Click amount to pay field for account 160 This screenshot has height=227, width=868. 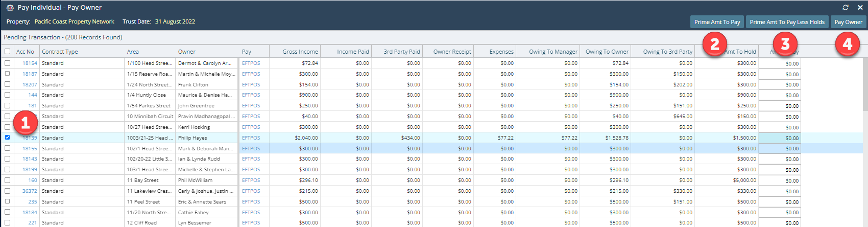pos(780,180)
